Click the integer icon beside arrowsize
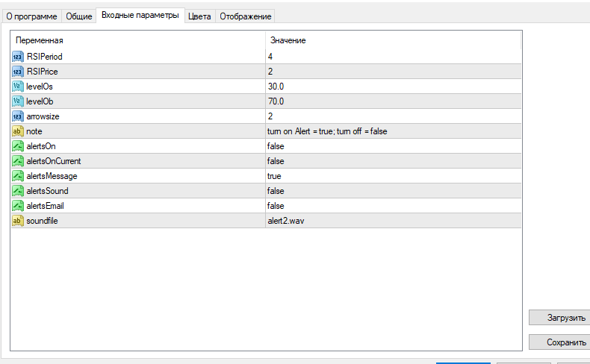This screenshot has height=364, width=590. click(18, 116)
